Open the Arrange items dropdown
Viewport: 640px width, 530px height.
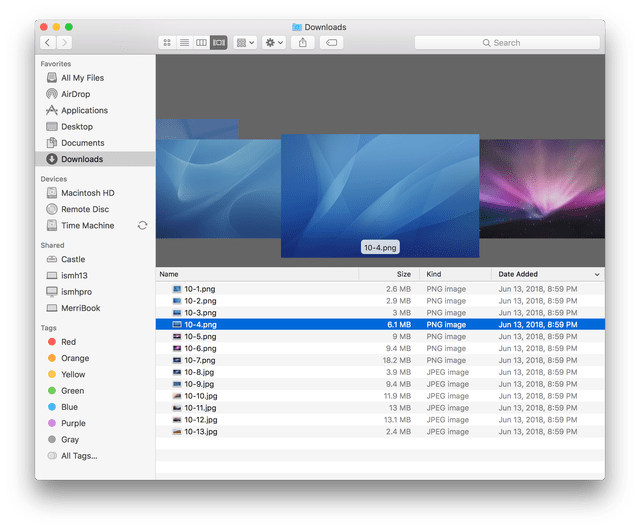(x=245, y=43)
